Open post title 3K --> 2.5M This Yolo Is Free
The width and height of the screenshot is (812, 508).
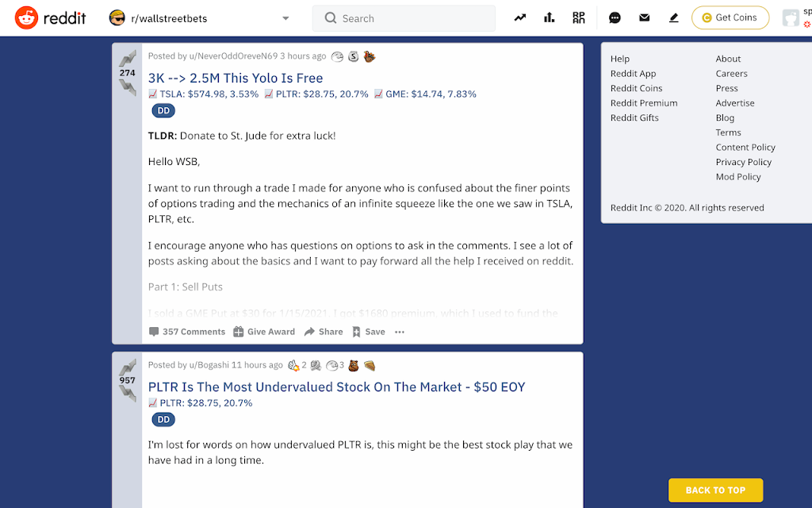(x=236, y=78)
